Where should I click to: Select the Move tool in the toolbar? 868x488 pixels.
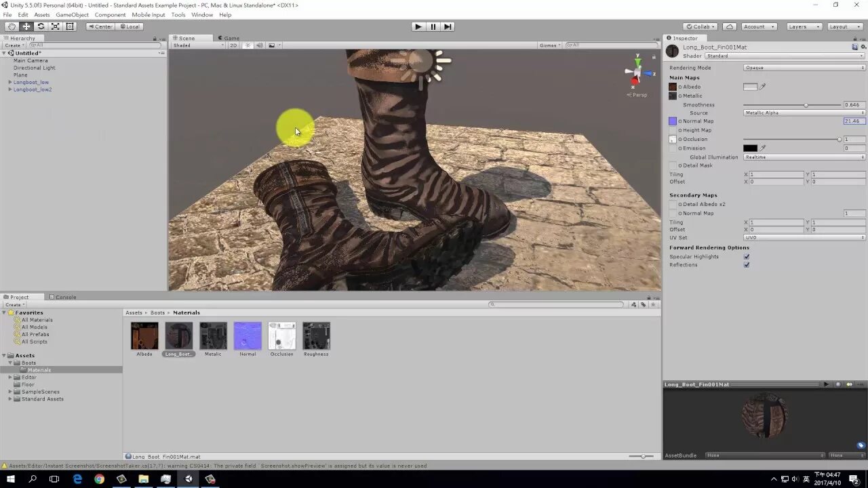click(x=26, y=26)
